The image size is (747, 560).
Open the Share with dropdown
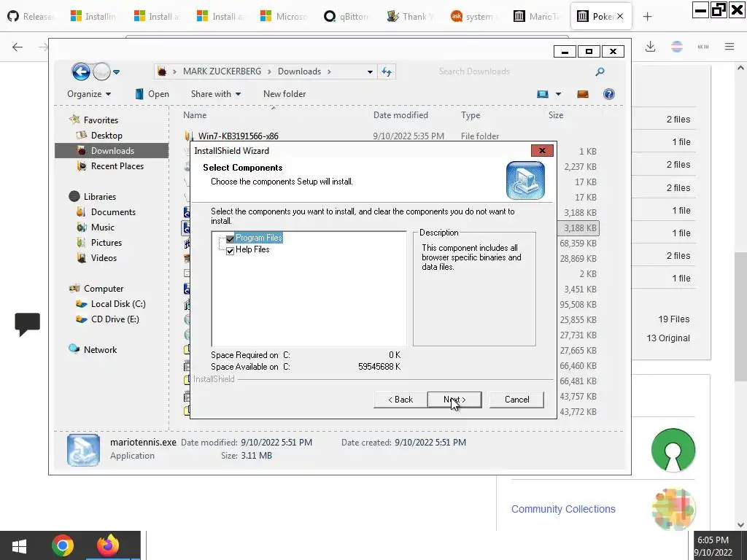tap(216, 94)
